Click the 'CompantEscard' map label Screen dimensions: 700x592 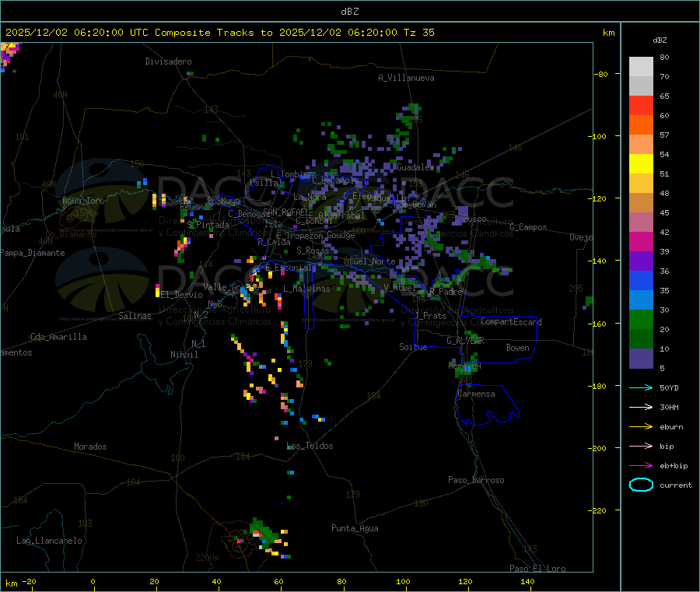point(511,322)
